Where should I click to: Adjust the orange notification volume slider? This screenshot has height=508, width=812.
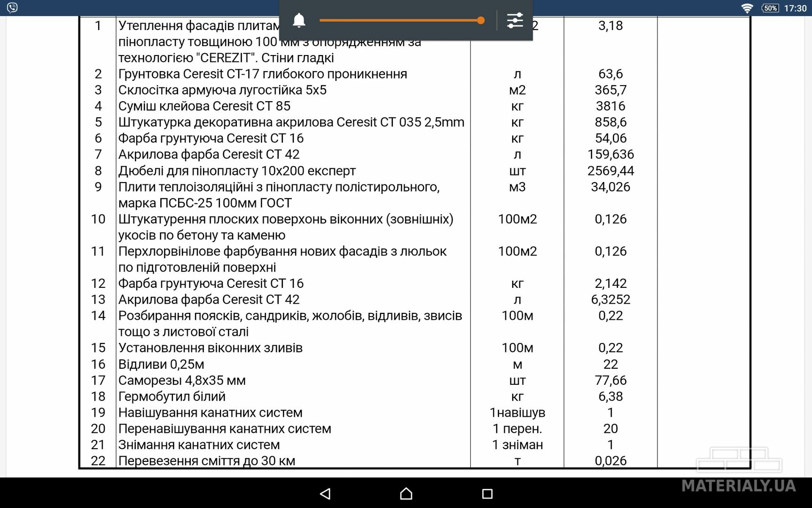pos(402,20)
